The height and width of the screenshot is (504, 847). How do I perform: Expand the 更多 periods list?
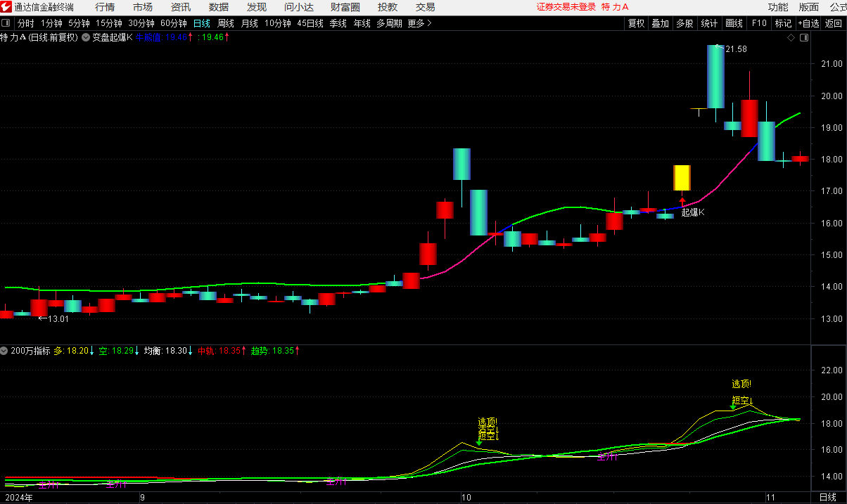(420, 23)
